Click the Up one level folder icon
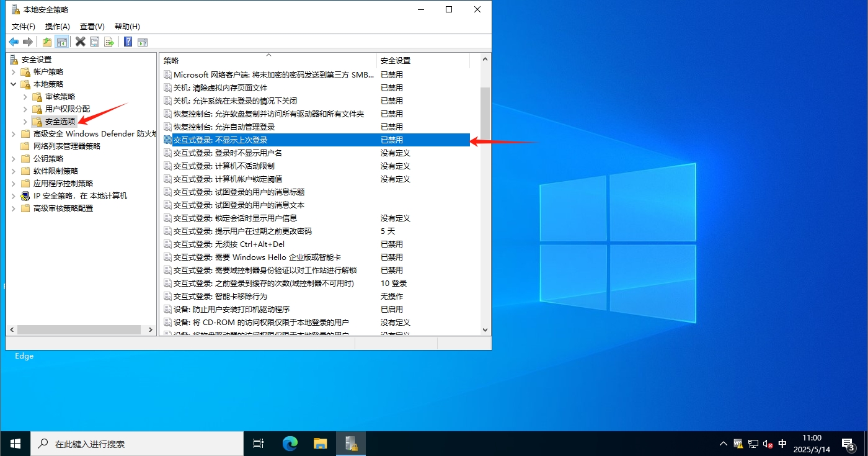868x456 pixels. pyautogui.click(x=47, y=42)
